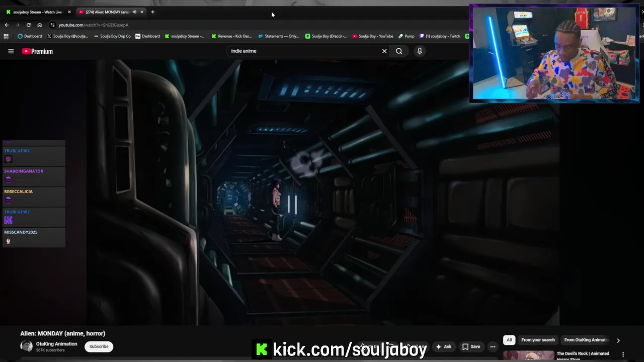Open a new tab with plus button
644x362 pixels.
(x=152, y=12)
